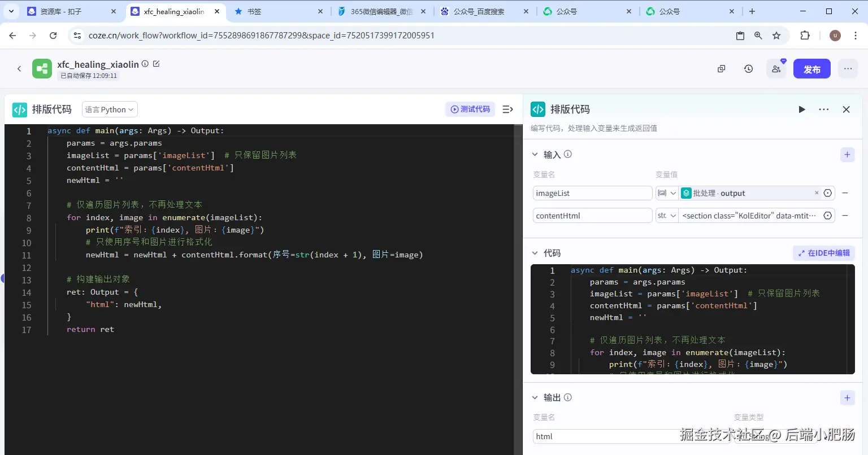Open the str type dropdown for contentHtml

click(667, 216)
